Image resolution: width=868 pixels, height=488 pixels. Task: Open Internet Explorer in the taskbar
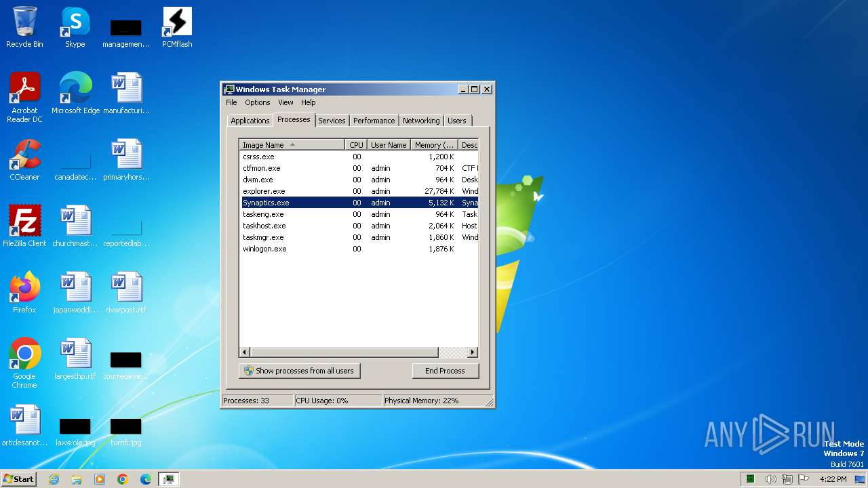pos(54,479)
